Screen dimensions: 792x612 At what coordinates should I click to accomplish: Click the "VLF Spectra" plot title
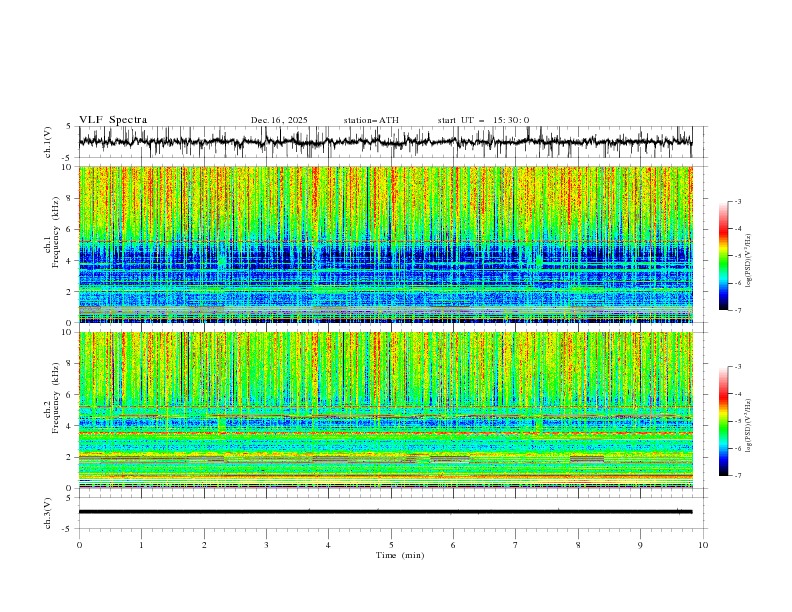coord(113,120)
